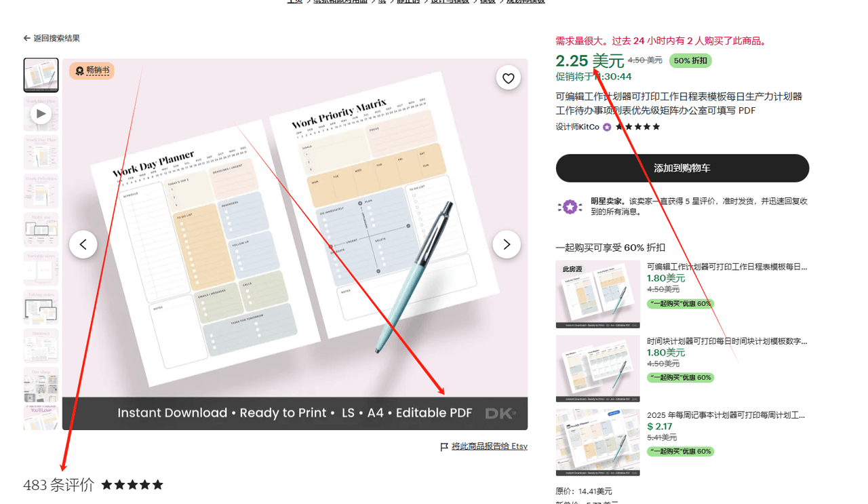
Task: Click the 2.25 美元 price
Action: (x=590, y=61)
